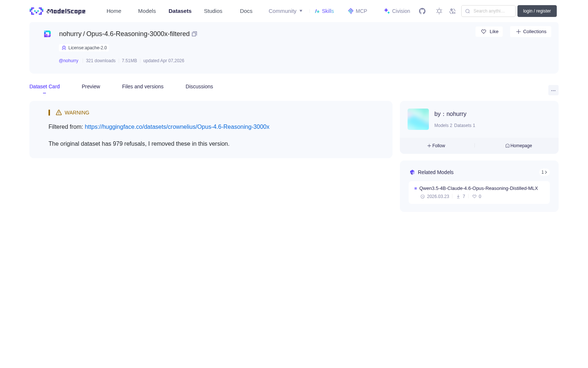Focus the Search anything input field

click(488, 11)
